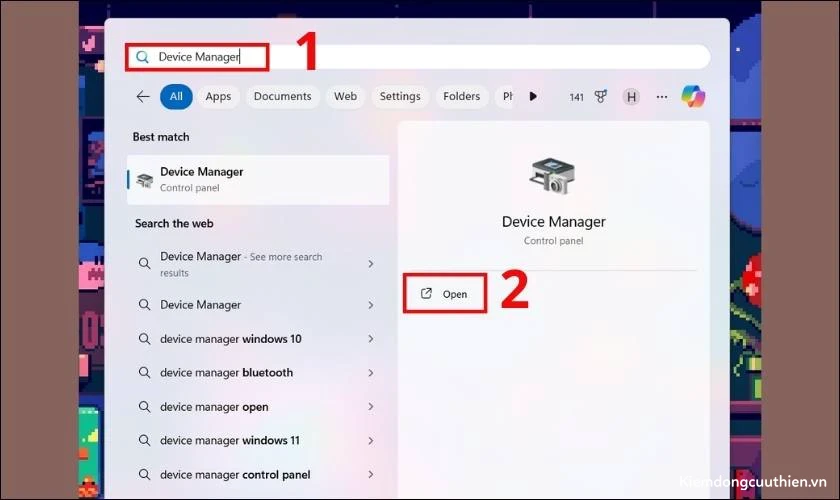Click 'Control panel' subtitle in preview pane
The width and height of the screenshot is (840, 500).
pos(553,241)
